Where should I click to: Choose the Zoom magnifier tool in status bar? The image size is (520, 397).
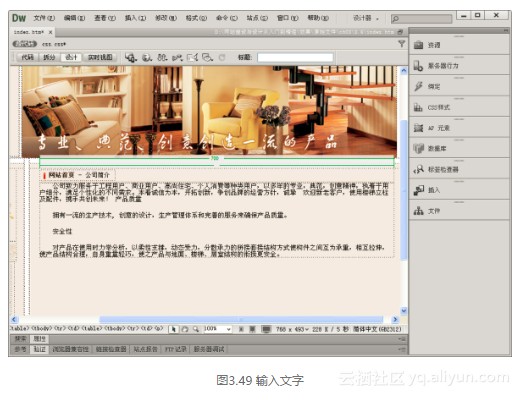click(196, 329)
